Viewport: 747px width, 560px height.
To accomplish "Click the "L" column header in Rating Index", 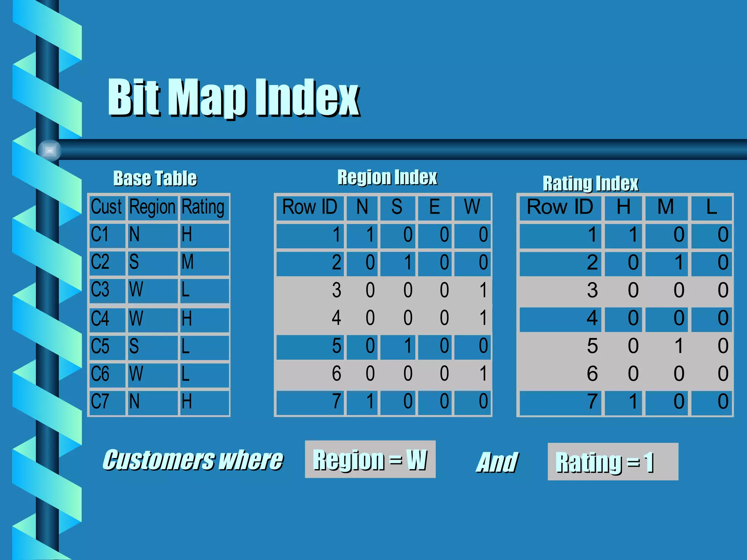I will click(712, 208).
